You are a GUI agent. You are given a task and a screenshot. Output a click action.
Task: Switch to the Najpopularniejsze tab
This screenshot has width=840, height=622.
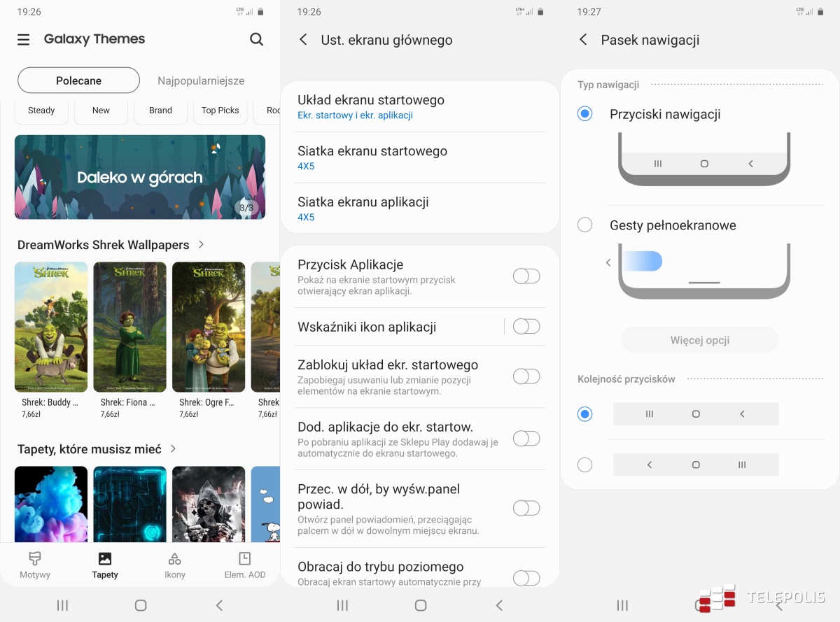[201, 80]
